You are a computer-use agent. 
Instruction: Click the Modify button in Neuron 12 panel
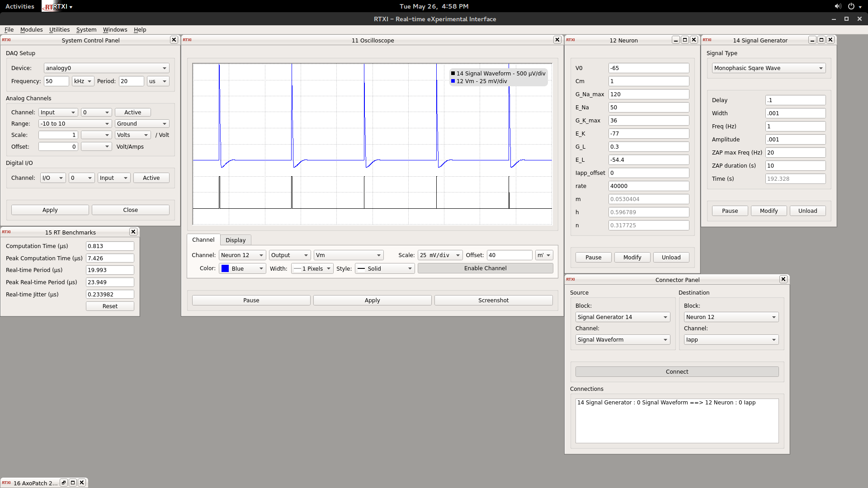632,257
